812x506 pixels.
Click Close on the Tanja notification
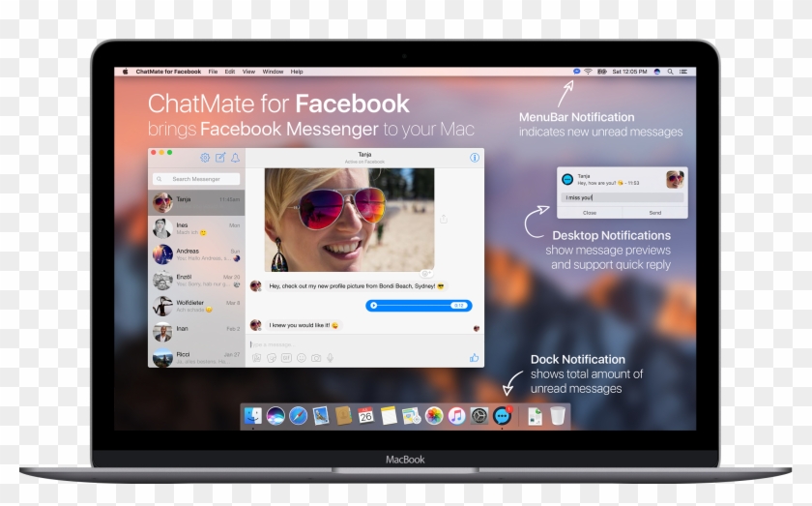click(590, 213)
